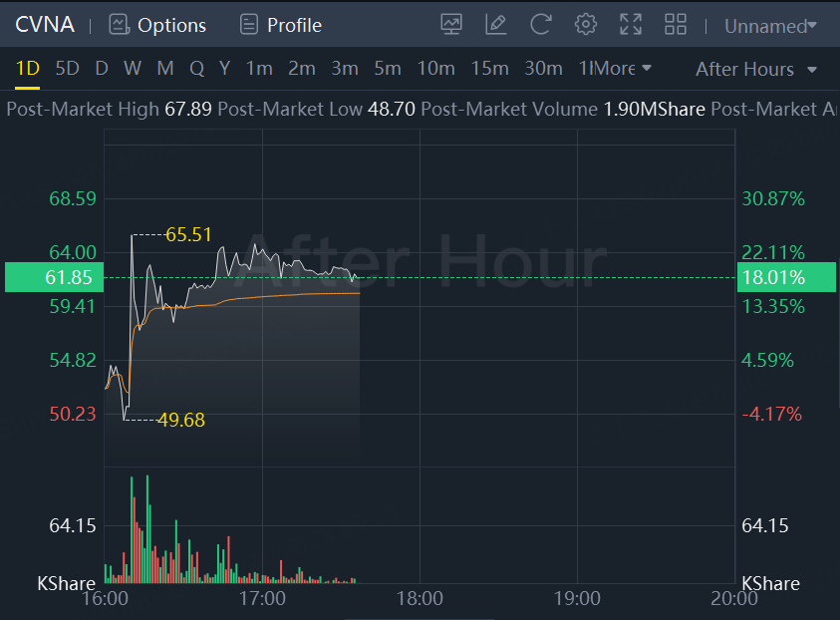Select the 30m interval

click(x=543, y=69)
